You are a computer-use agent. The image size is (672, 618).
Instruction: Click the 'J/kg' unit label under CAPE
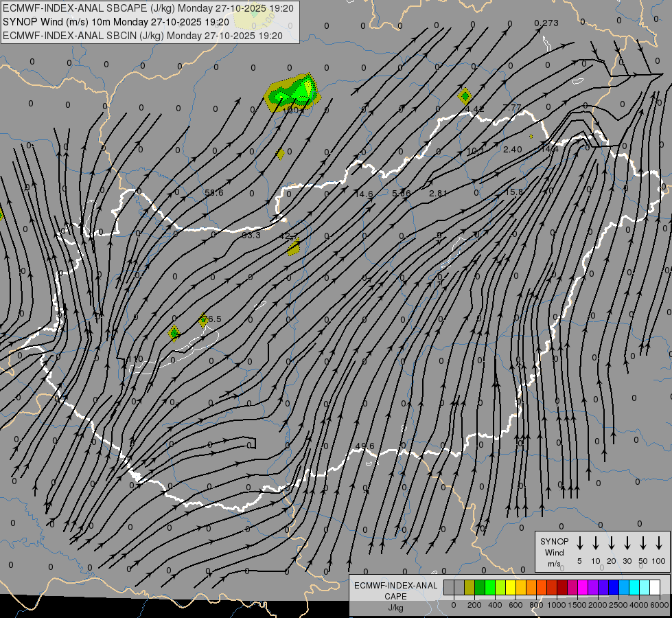[x=395, y=608]
